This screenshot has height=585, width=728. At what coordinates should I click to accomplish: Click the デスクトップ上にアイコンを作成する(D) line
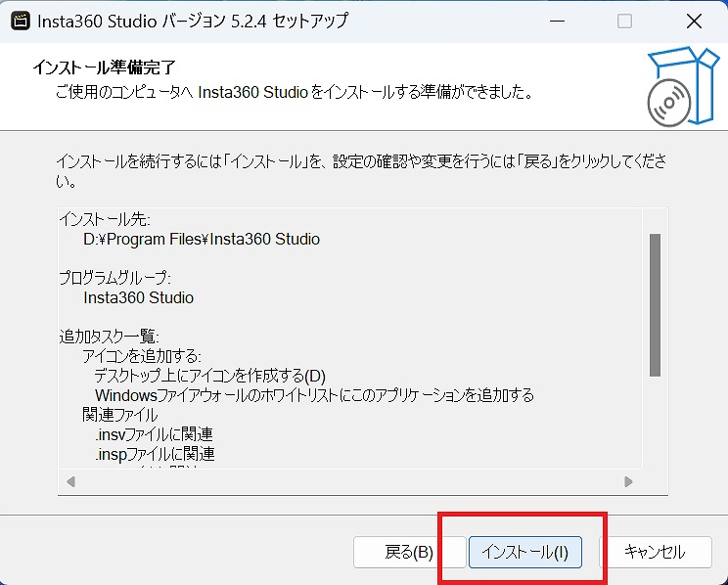pos(210,376)
